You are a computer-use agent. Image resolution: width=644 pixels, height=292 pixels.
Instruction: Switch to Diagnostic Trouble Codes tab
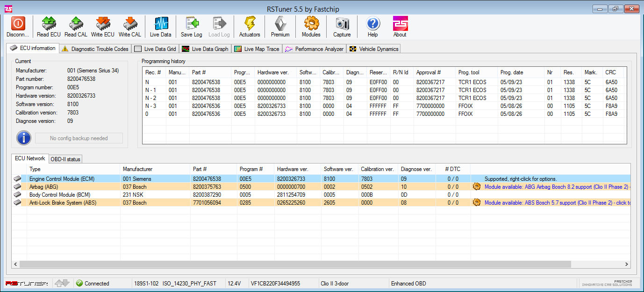coord(95,49)
